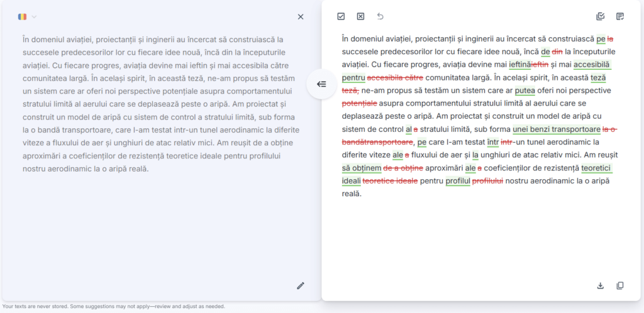Copy the corrected text to clipboard
This screenshot has height=313, width=644.
coord(620,285)
